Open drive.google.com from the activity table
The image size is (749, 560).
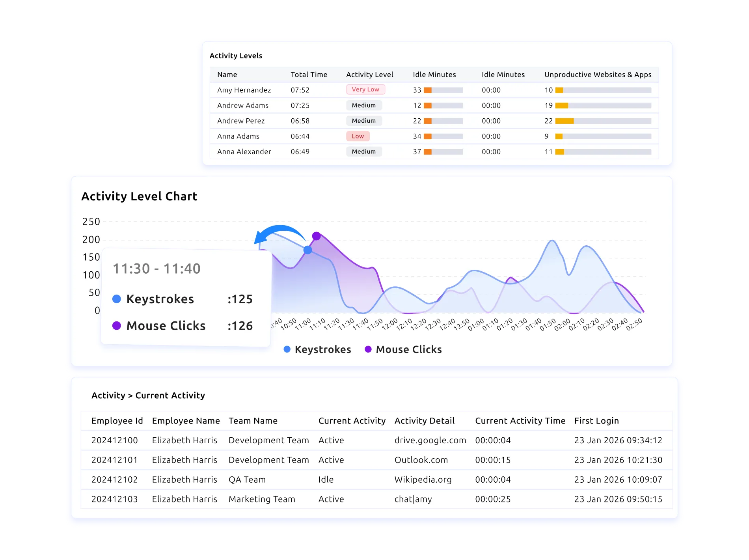430,441
